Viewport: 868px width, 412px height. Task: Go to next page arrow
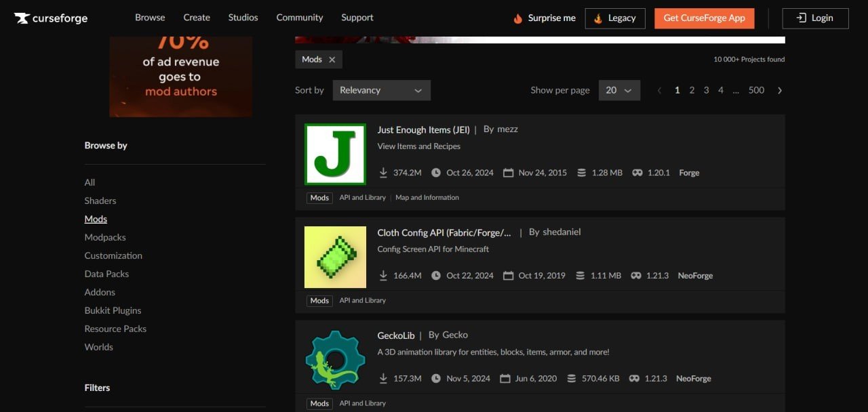pyautogui.click(x=780, y=90)
